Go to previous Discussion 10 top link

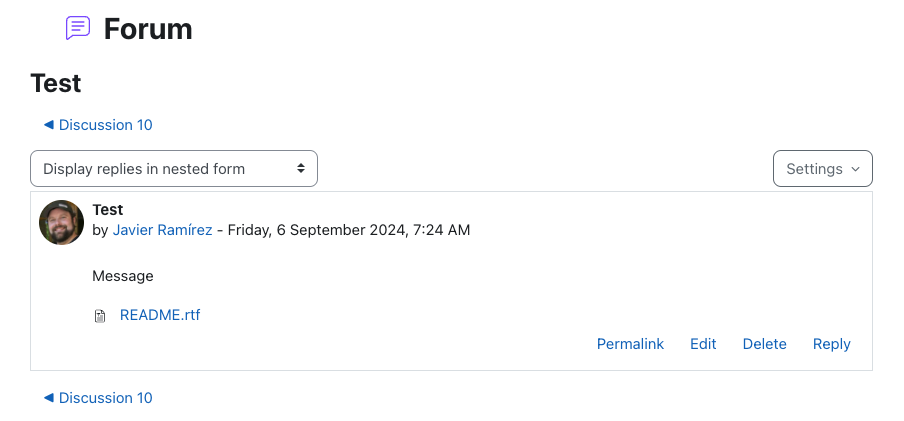[x=98, y=125]
